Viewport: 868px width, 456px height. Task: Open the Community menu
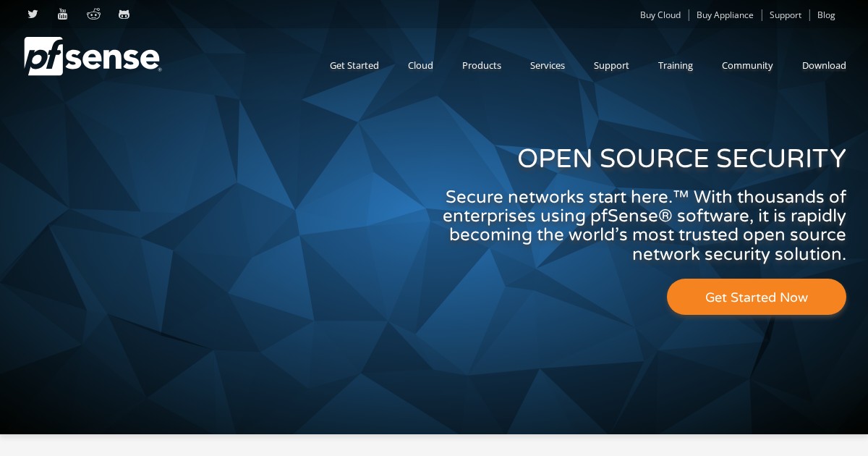click(747, 66)
